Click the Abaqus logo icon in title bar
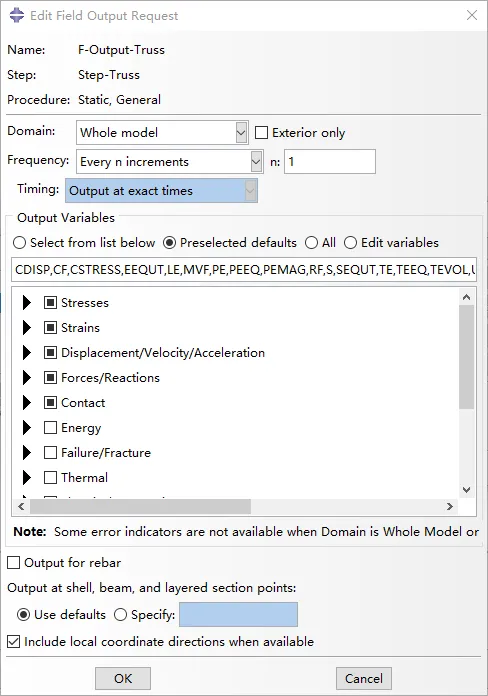Screen dimensions: 488x696 (x=17, y=15)
